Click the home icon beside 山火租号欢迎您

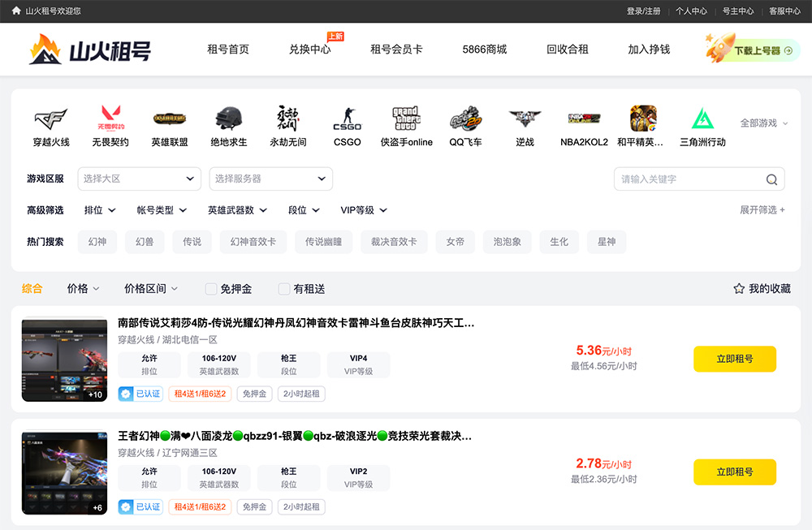[x=16, y=11]
